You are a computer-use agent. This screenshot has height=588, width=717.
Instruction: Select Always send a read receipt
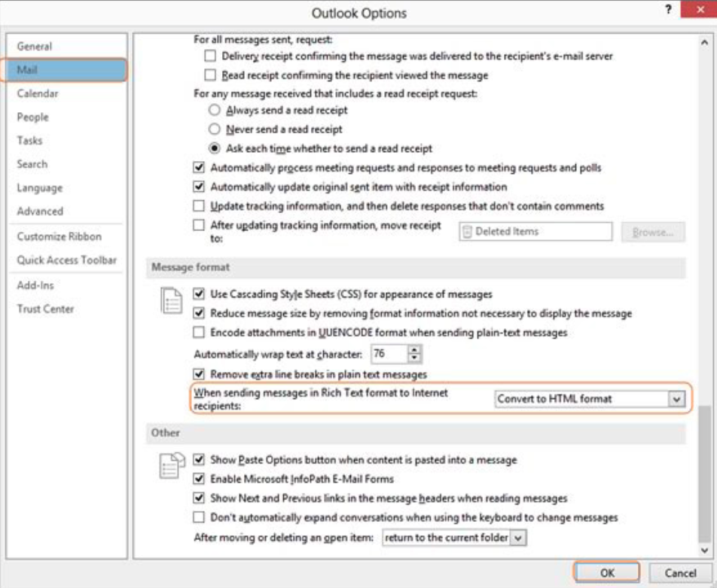[215, 110]
